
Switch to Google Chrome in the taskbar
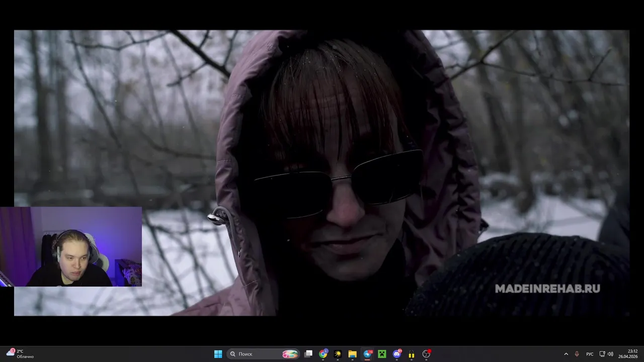(323, 354)
